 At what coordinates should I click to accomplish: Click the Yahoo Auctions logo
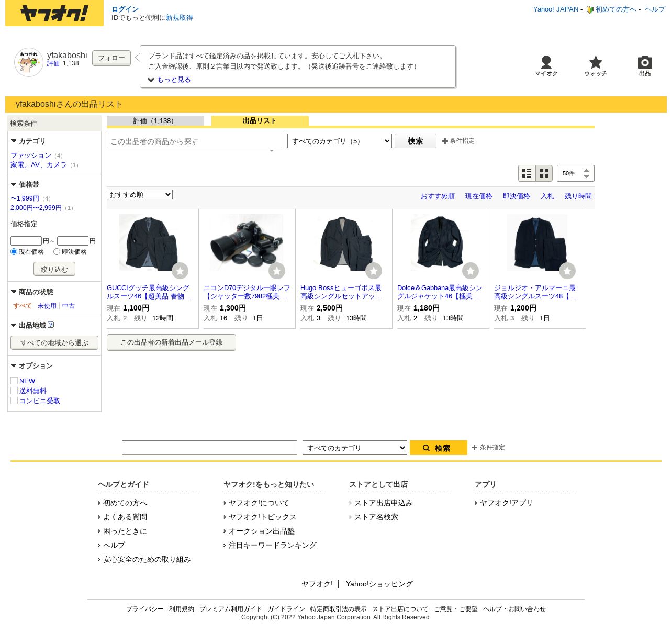click(x=54, y=13)
